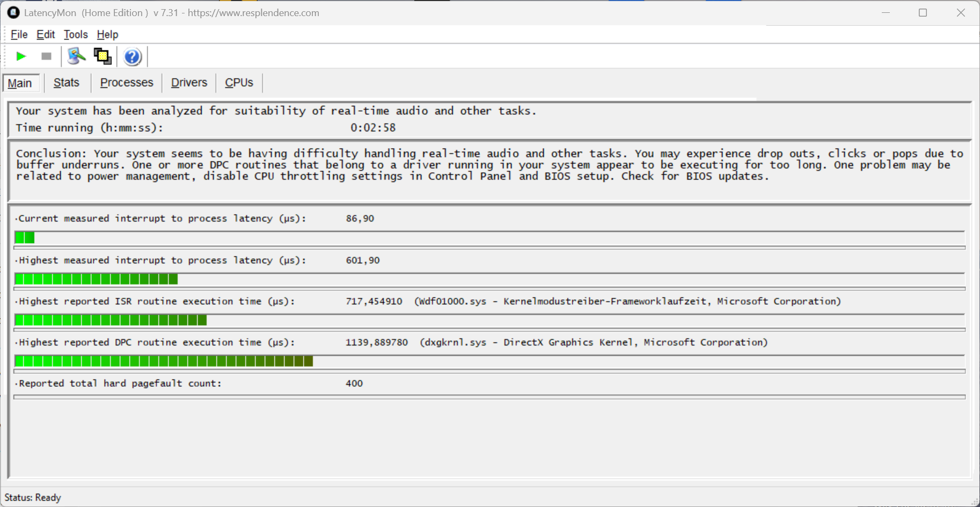This screenshot has height=507, width=980.
Task: Click the DPC routine execution time bar
Action: pyautogui.click(x=489, y=361)
